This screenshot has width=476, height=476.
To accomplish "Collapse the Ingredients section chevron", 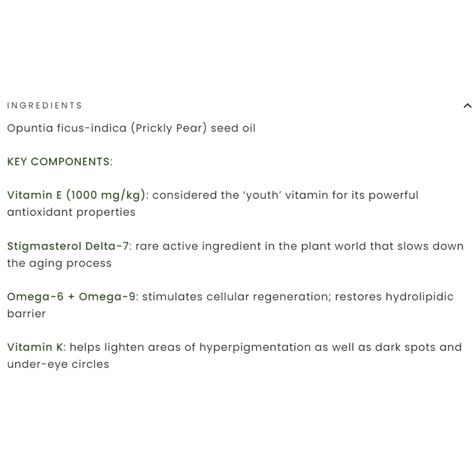I will coord(467,106).
